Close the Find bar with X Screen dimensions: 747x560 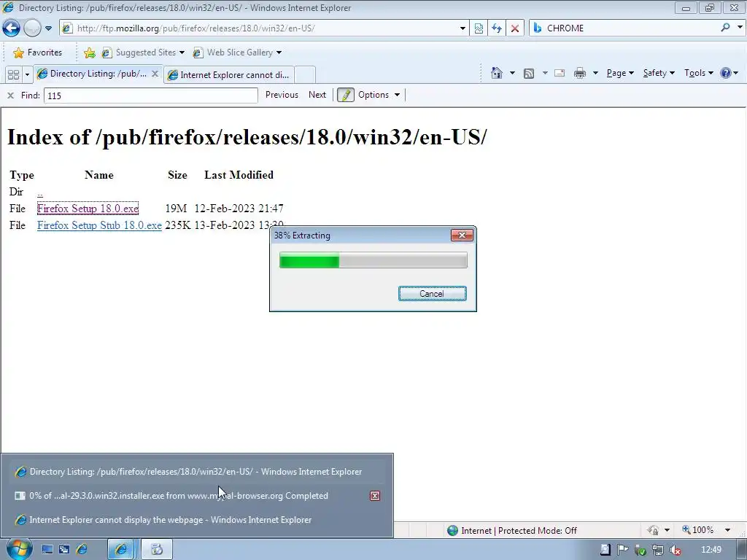pyautogui.click(x=10, y=96)
